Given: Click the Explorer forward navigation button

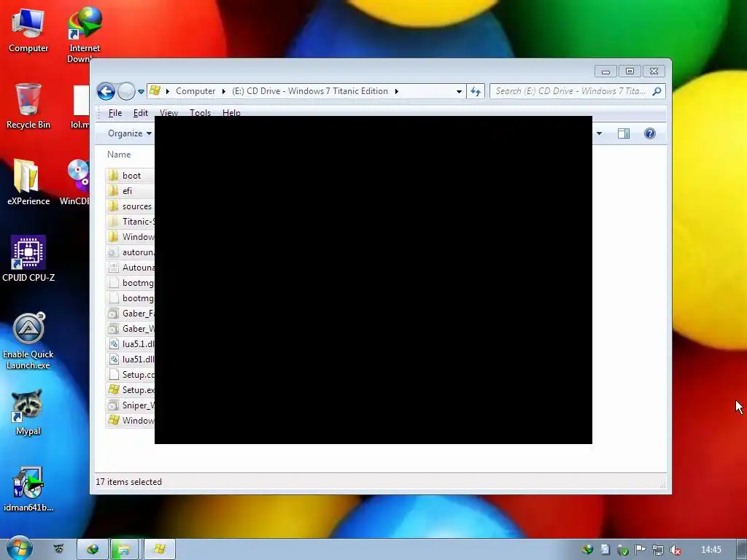Looking at the screenshot, I should (x=126, y=91).
